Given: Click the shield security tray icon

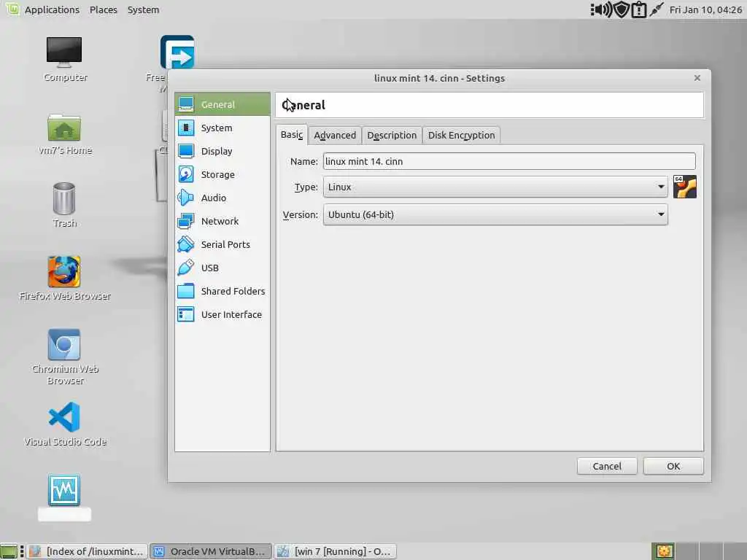Looking at the screenshot, I should (622, 9).
